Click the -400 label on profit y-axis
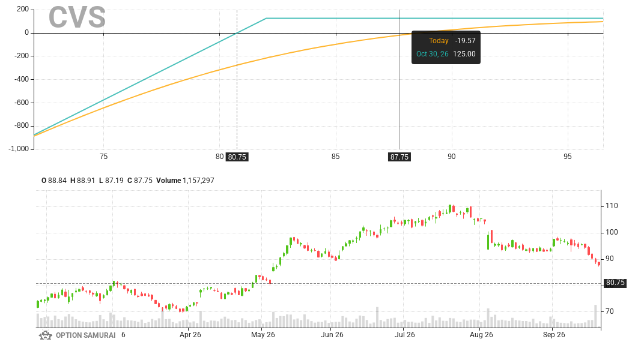 click(x=22, y=79)
